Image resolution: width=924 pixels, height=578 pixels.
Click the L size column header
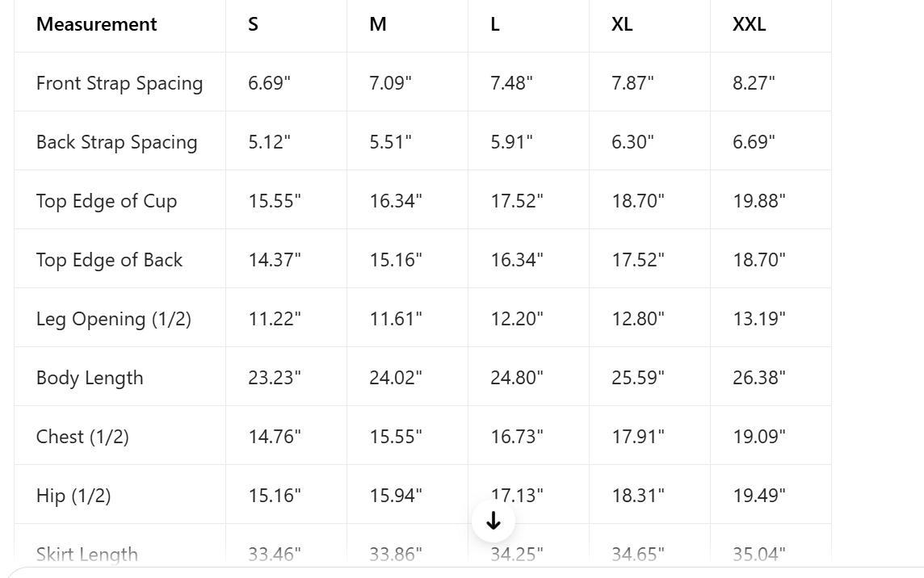pyautogui.click(x=495, y=24)
